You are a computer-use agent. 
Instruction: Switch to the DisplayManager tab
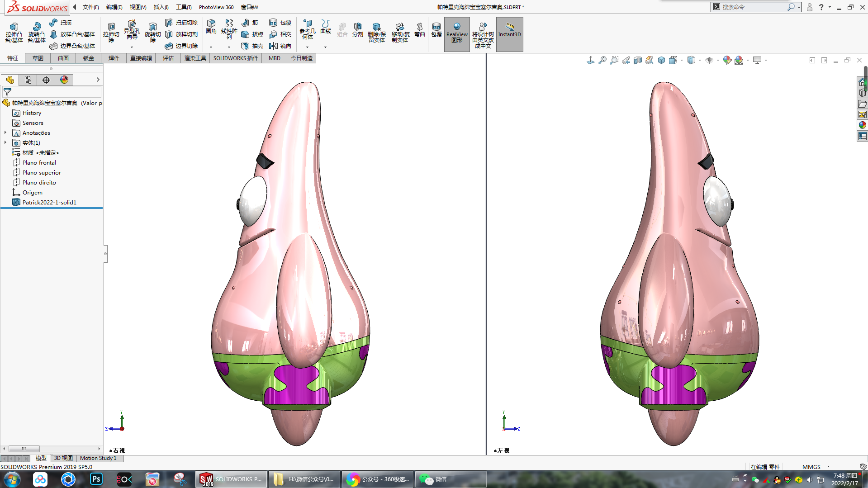pyautogui.click(x=64, y=80)
